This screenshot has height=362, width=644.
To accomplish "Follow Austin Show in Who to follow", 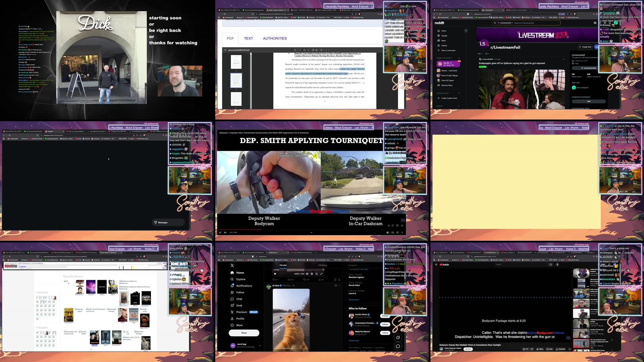I will pyautogui.click(x=385, y=316).
